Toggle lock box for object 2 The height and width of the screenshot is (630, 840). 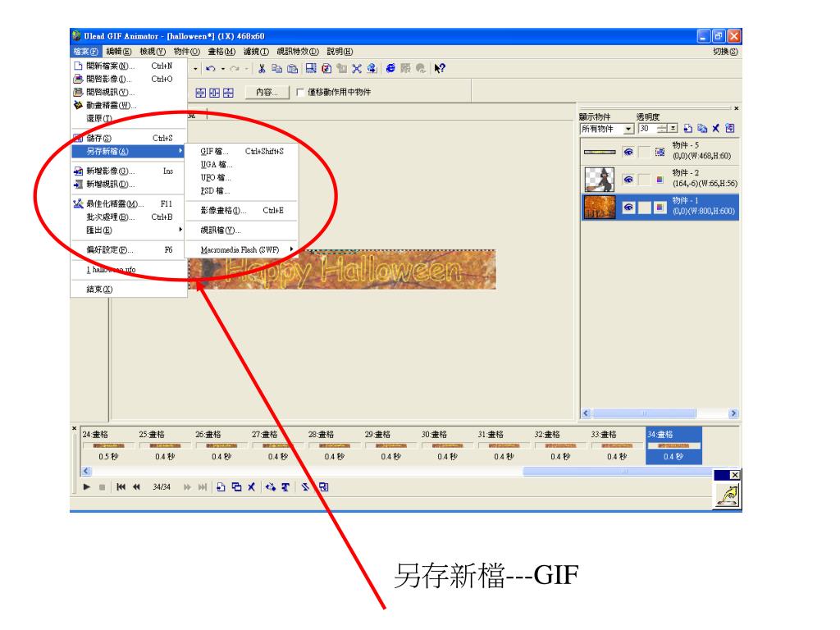pyautogui.click(x=645, y=180)
